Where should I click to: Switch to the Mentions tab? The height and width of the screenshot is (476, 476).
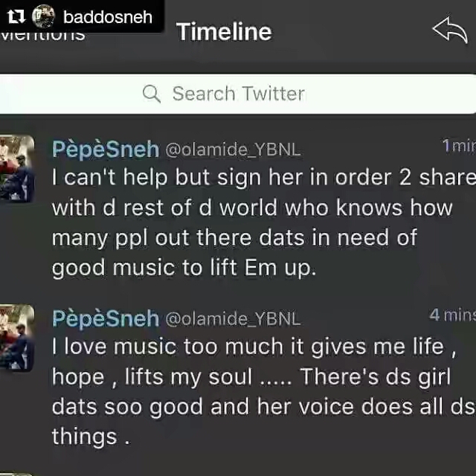42,36
